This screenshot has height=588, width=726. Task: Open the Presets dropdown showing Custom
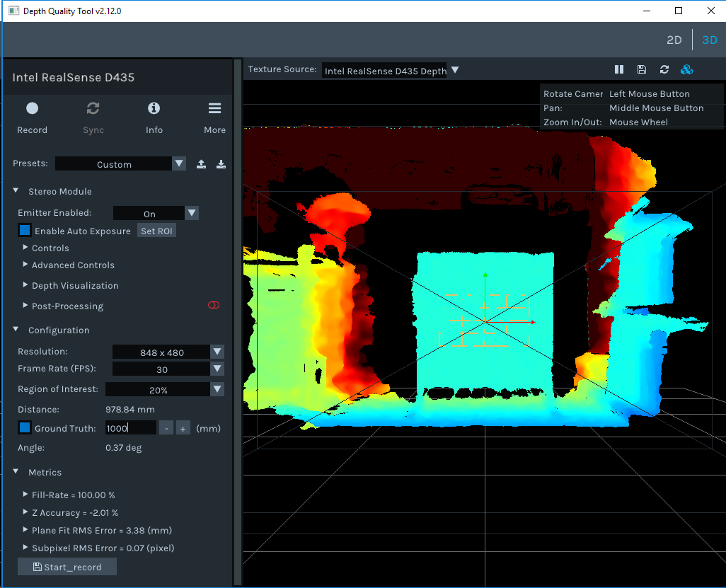click(120, 163)
